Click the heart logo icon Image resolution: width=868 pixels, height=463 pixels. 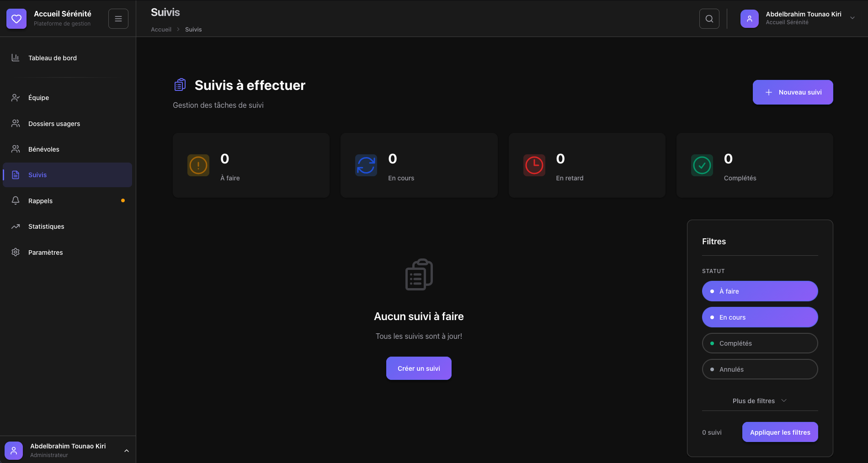pos(16,19)
